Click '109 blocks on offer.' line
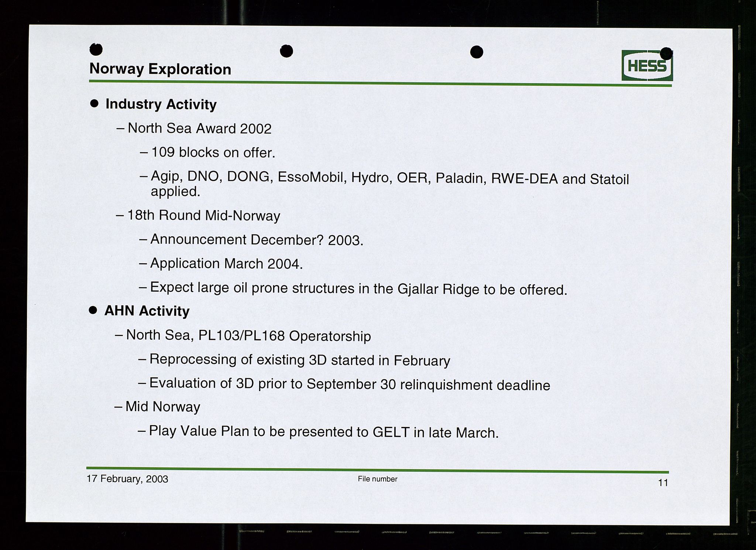 (213, 152)
